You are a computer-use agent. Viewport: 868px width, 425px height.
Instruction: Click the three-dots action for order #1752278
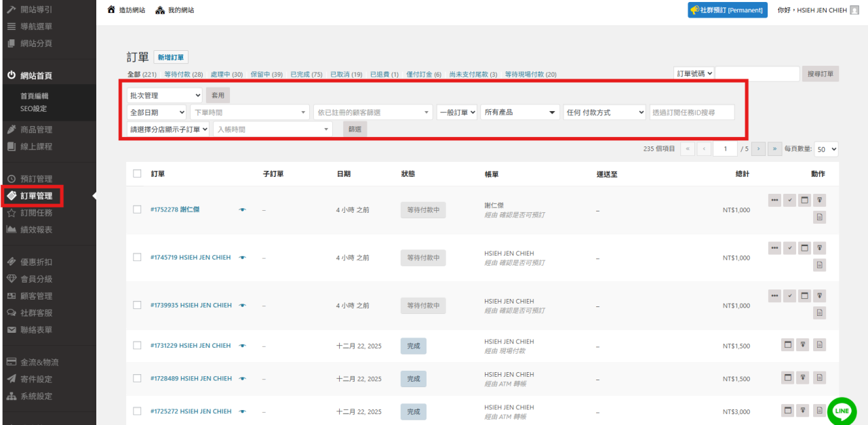pos(774,200)
